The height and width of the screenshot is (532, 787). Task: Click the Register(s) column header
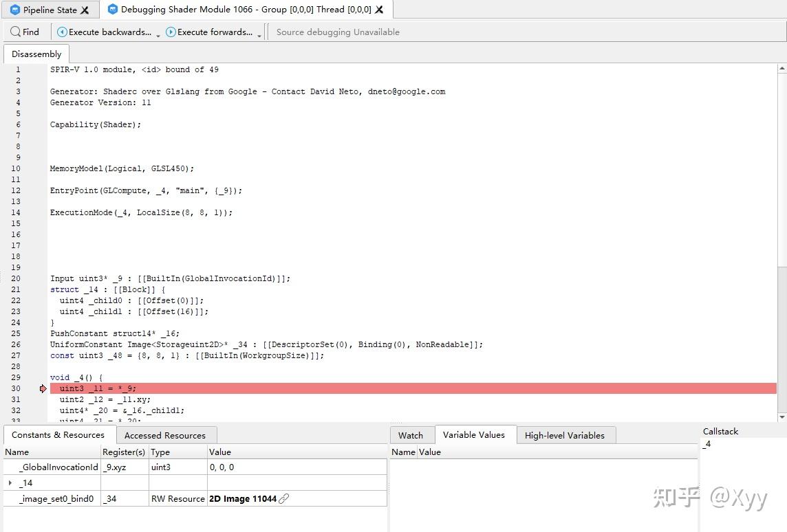123,452
